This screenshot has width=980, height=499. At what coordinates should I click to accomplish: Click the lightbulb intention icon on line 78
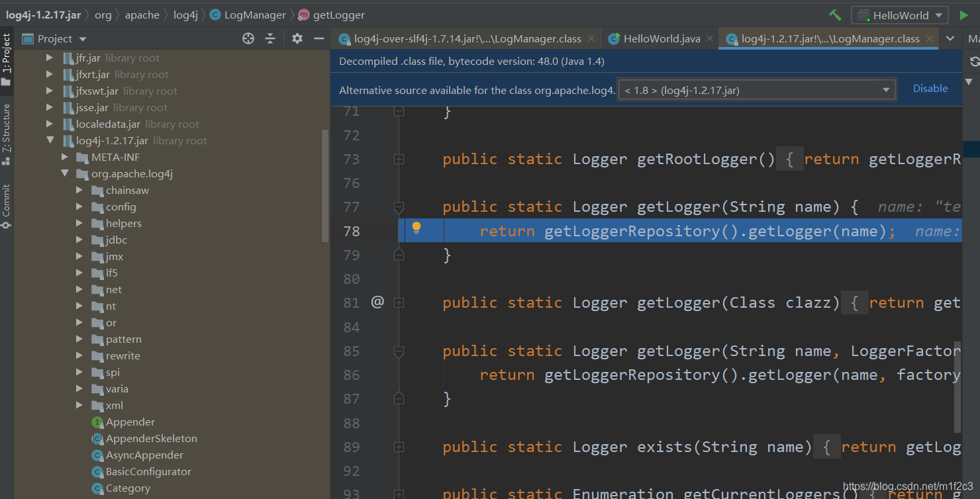click(x=416, y=228)
